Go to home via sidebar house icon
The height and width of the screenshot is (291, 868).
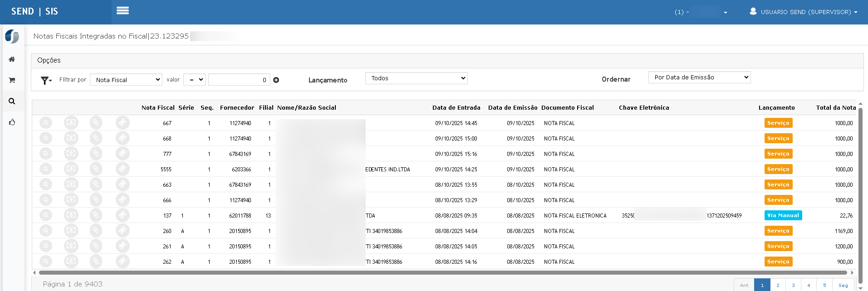click(12, 59)
